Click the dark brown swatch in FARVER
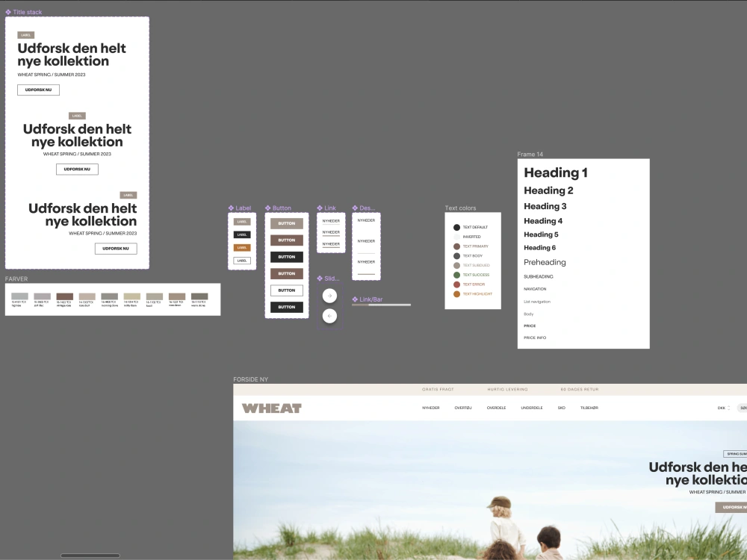This screenshot has height=560, width=747. [65, 296]
